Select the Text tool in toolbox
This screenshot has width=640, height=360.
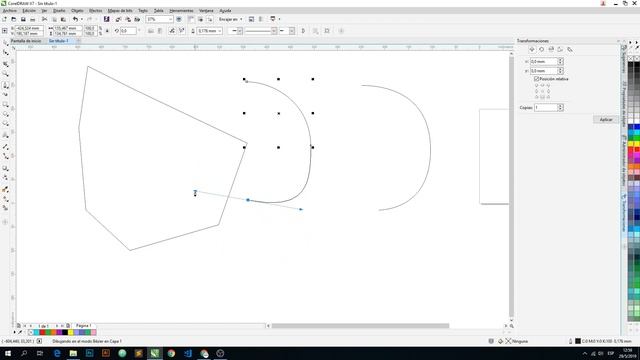point(5,135)
